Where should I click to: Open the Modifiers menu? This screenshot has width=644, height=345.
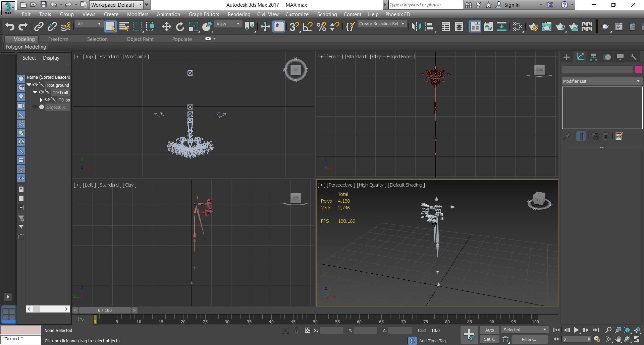tap(138, 14)
